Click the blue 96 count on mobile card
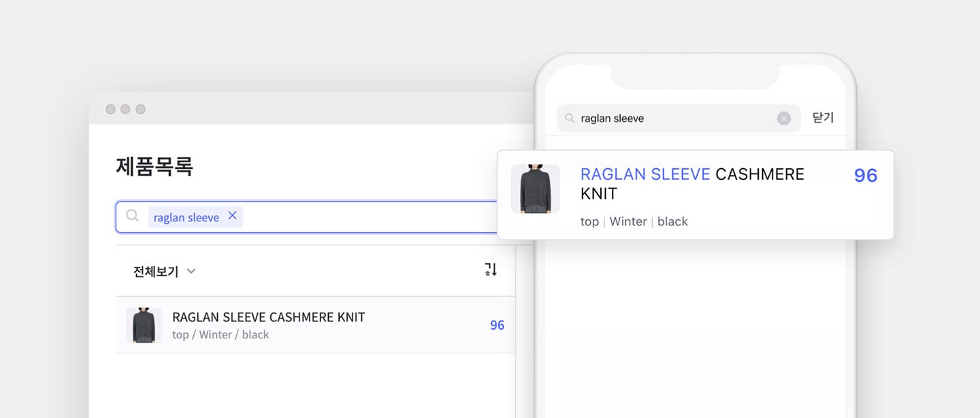This screenshot has width=980, height=418. pyautogui.click(x=865, y=176)
